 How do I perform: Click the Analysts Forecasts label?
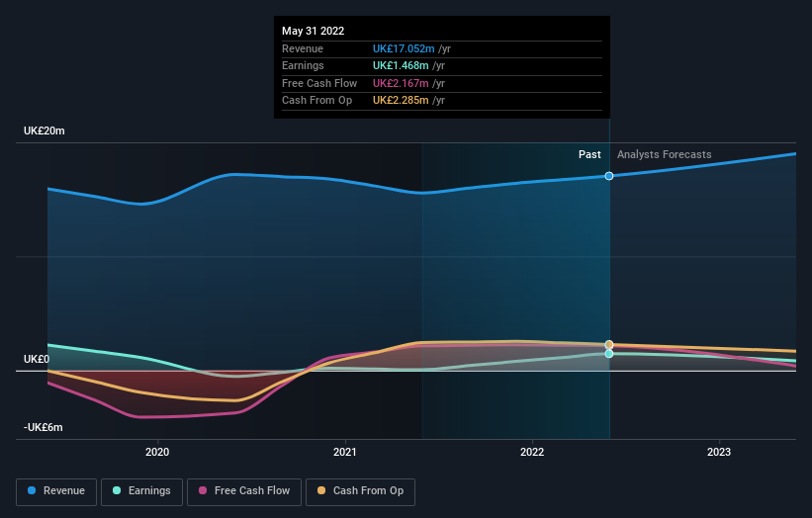point(664,154)
